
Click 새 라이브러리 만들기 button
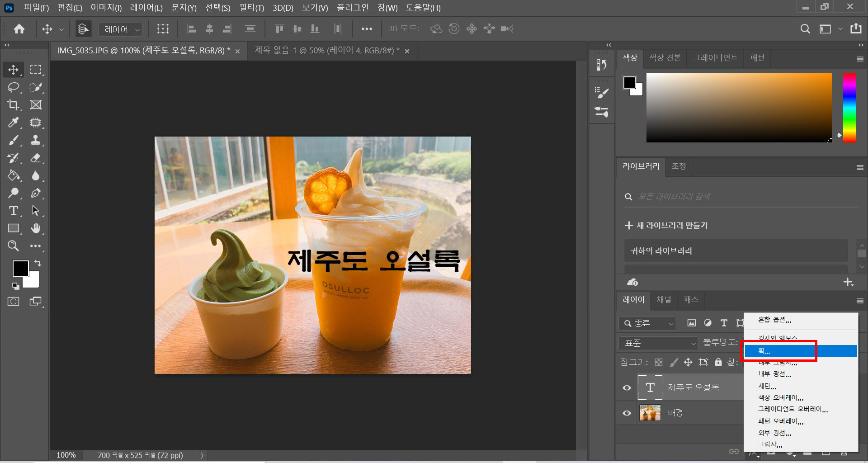[666, 225]
